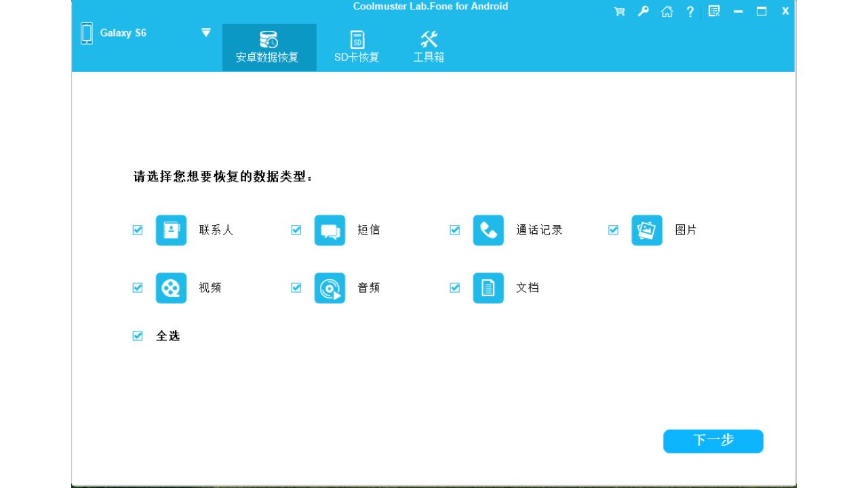Select the videos (视频) icon
Viewport: 868px width, 488px height.
[x=171, y=287]
